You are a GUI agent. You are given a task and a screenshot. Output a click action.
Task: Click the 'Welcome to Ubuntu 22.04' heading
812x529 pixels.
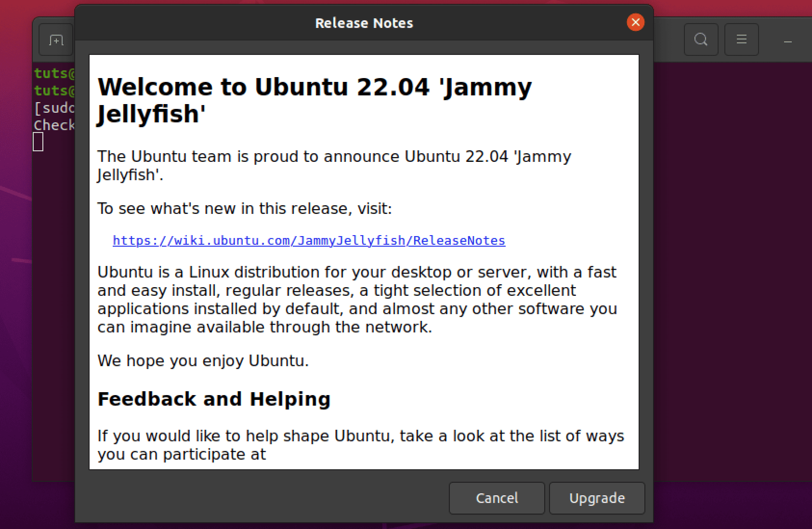314,100
